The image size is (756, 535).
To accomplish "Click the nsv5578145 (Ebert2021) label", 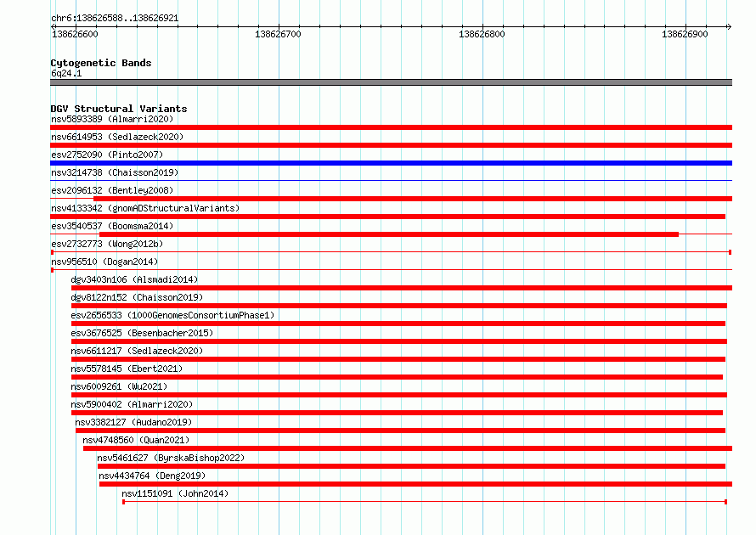I will [x=127, y=369].
